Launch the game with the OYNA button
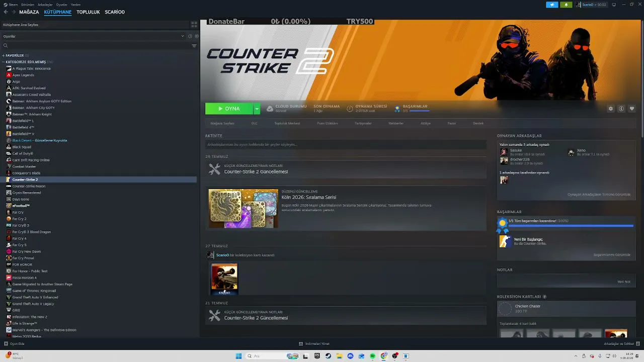 point(229,109)
